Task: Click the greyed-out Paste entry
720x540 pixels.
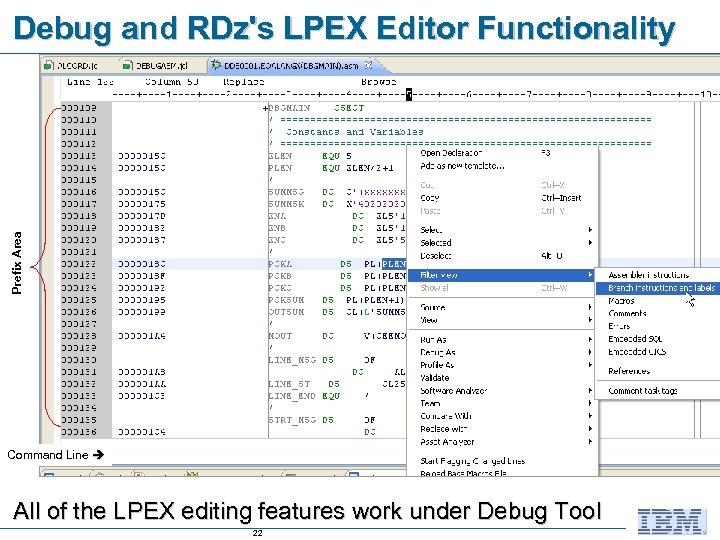Action: pyautogui.click(x=430, y=211)
